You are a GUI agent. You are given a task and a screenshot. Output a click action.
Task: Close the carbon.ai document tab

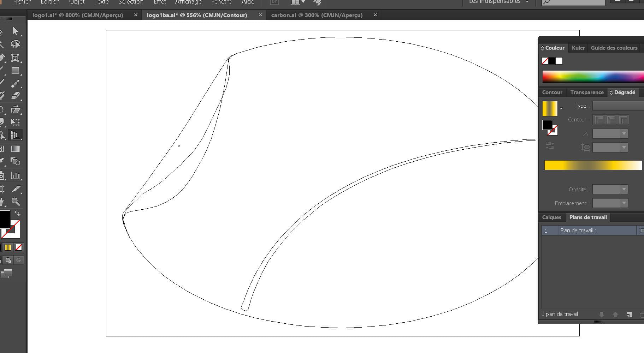(375, 15)
